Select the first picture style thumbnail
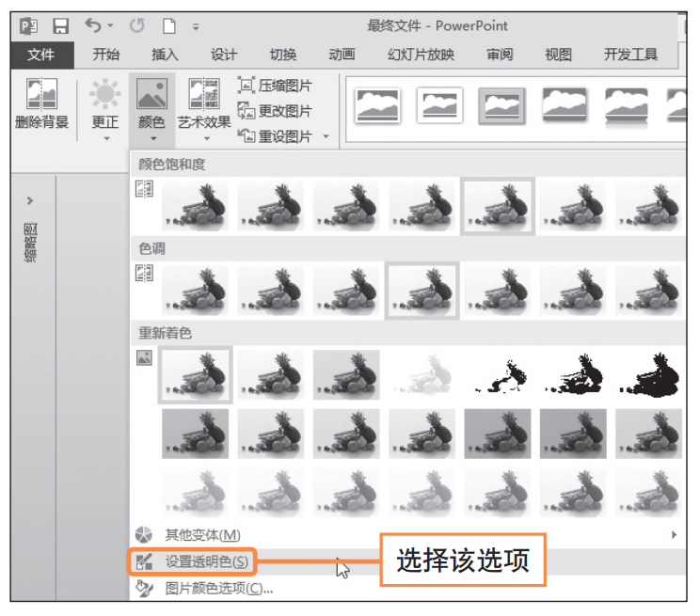 click(377, 105)
